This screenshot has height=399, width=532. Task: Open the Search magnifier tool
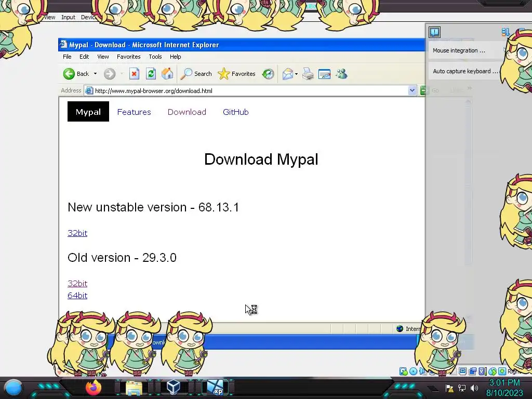196,74
